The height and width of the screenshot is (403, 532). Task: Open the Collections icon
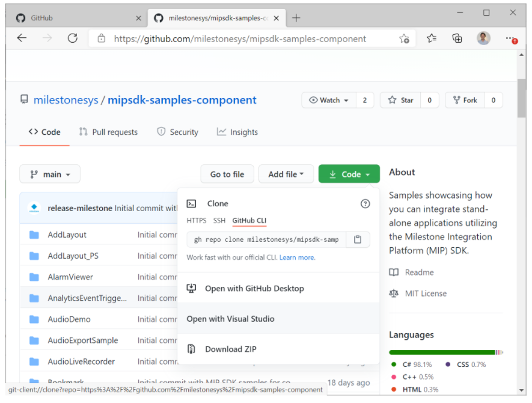point(457,38)
